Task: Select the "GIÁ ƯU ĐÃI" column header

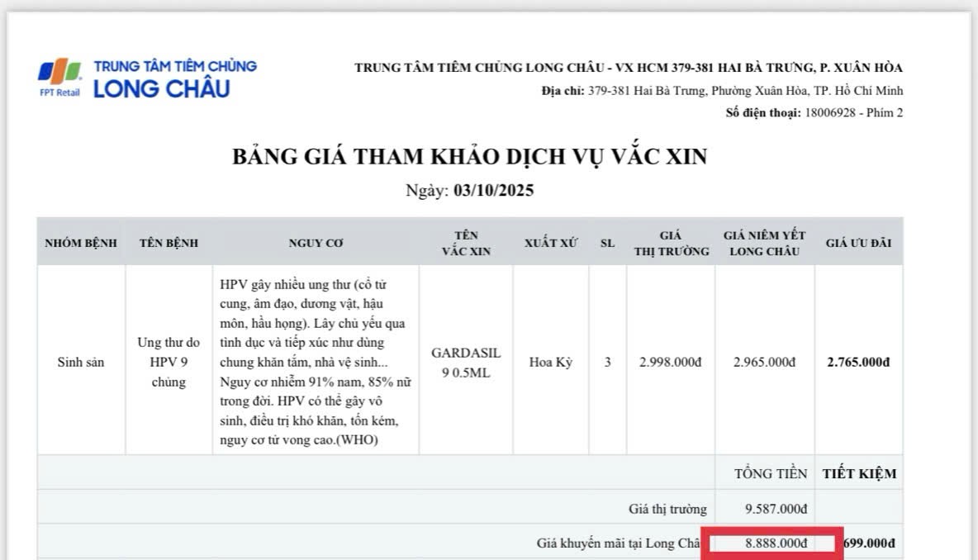Action: (x=858, y=243)
